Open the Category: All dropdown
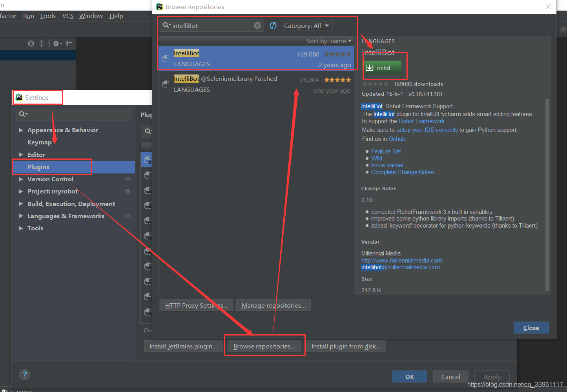The height and width of the screenshot is (392, 567). coord(307,26)
